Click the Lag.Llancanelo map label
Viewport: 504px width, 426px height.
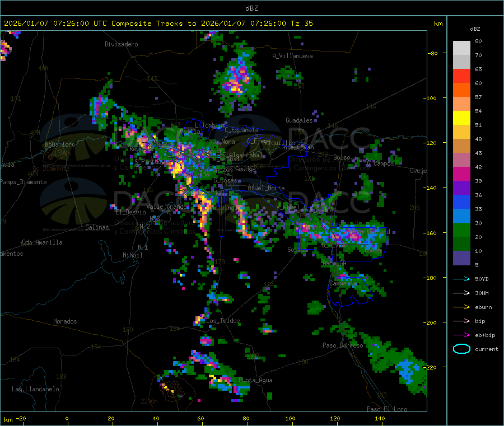[35, 389]
